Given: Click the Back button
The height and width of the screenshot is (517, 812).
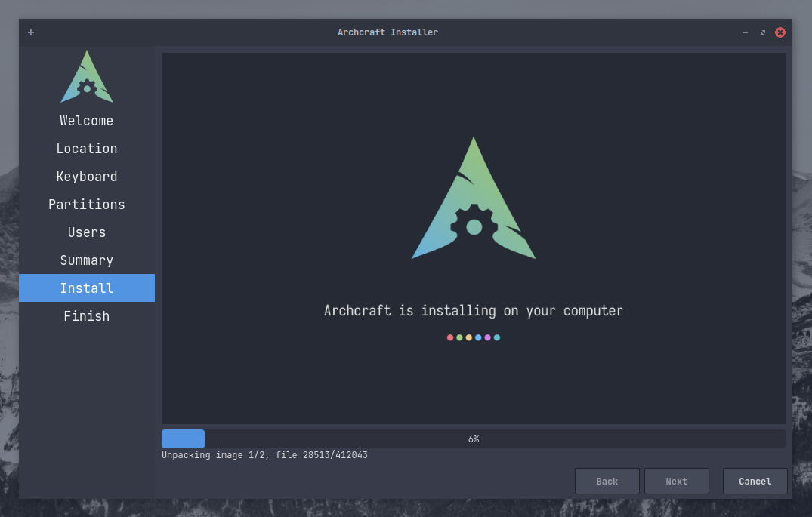Looking at the screenshot, I should [x=607, y=482].
